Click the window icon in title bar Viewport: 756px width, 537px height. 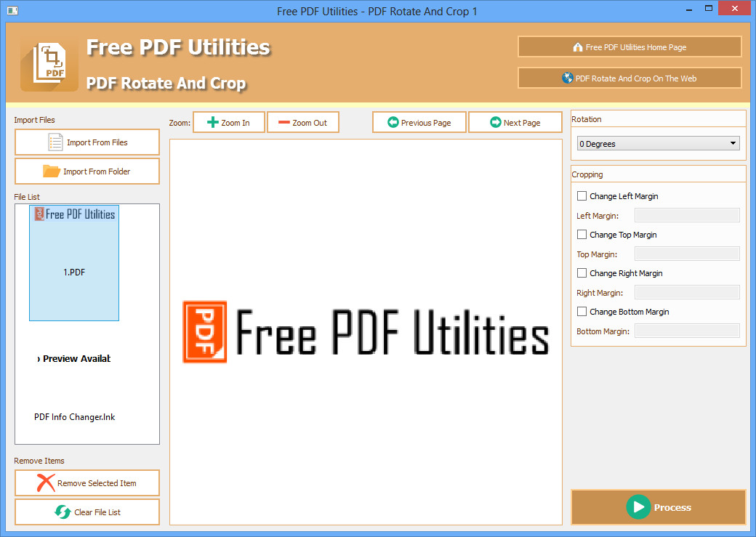coord(12,10)
